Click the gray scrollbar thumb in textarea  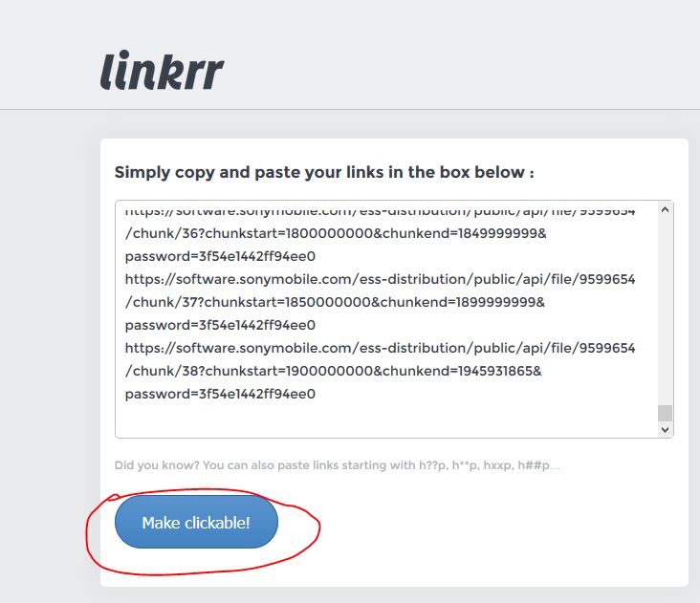click(665, 413)
